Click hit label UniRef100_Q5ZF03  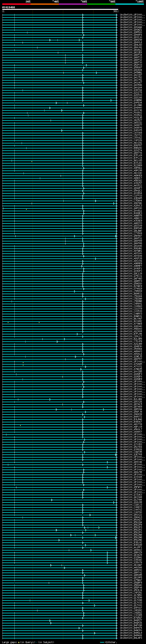point(131,65)
